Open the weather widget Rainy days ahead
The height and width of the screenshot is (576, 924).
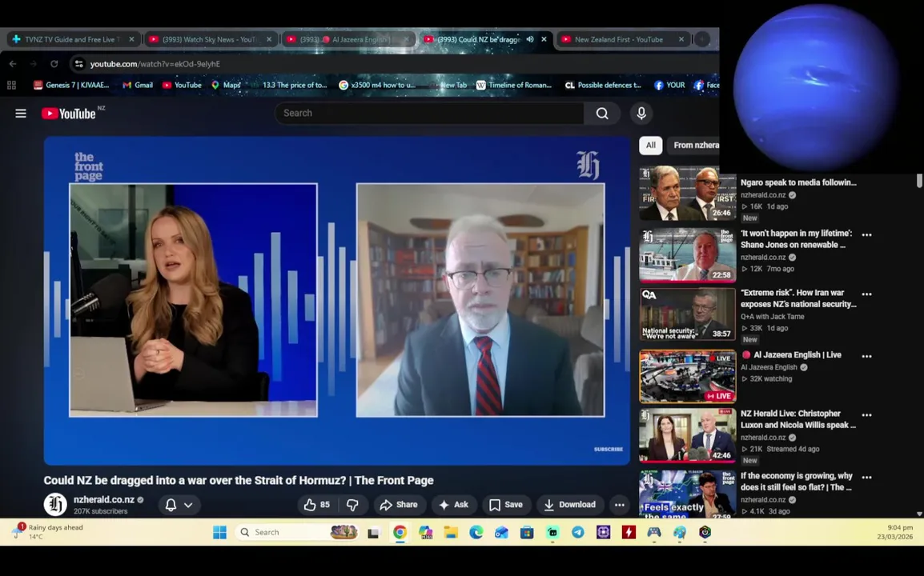coord(50,532)
